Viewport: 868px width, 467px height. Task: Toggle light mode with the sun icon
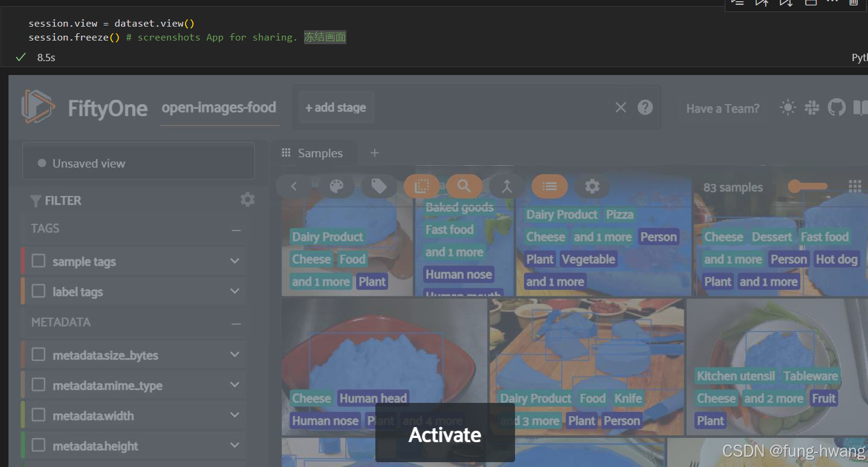point(788,107)
